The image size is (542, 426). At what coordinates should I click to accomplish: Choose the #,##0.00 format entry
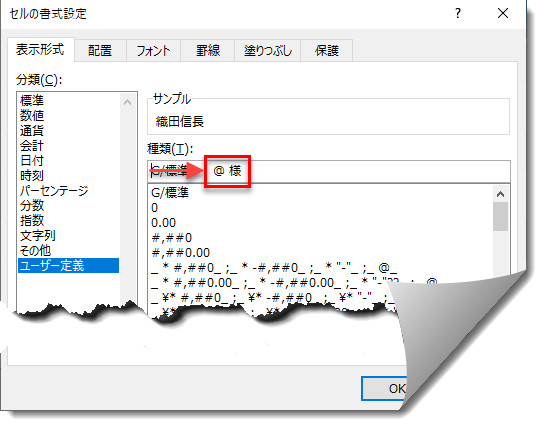pyautogui.click(x=180, y=253)
